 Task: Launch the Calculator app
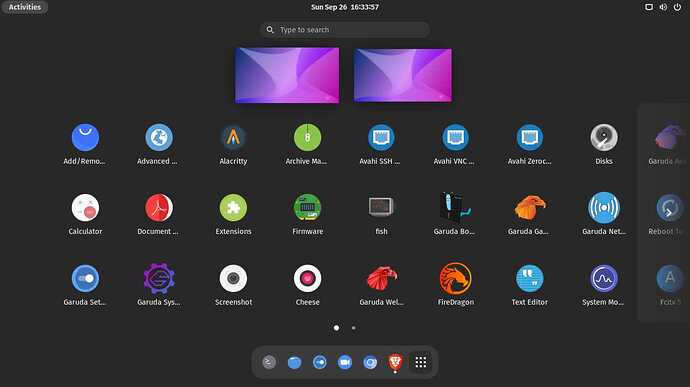(85, 208)
